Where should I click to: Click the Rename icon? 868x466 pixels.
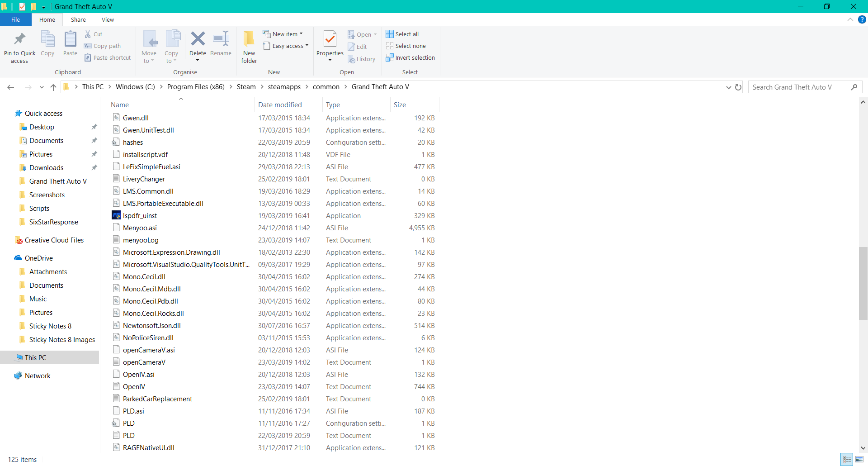pyautogui.click(x=221, y=40)
